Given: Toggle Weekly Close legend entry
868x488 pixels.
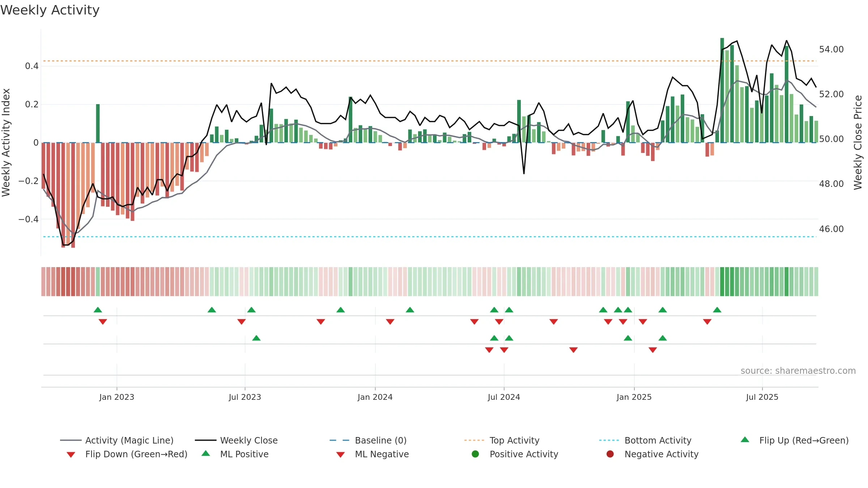Looking at the screenshot, I should (236, 440).
